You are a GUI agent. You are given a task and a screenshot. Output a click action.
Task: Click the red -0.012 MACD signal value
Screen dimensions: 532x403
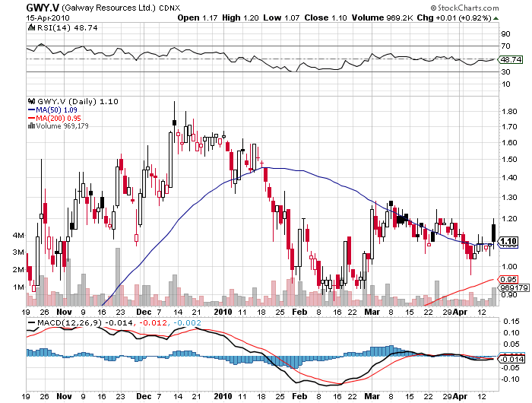coord(152,323)
